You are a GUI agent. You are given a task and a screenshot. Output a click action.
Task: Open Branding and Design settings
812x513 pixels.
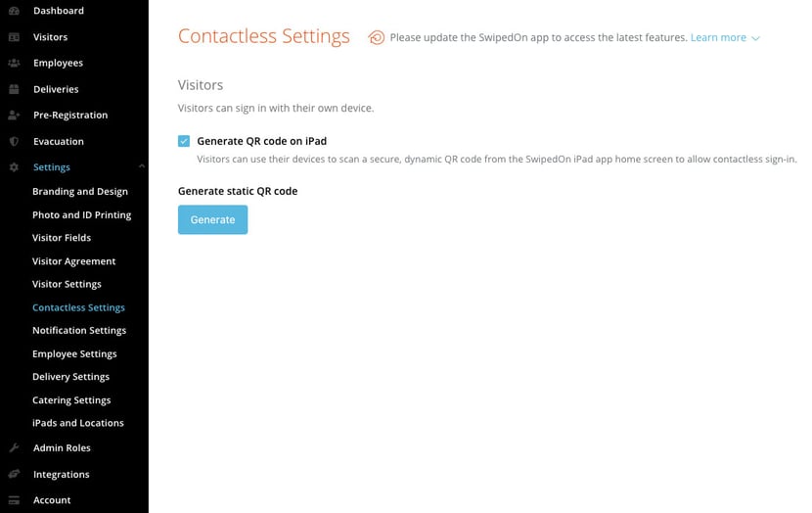pos(80,191)
